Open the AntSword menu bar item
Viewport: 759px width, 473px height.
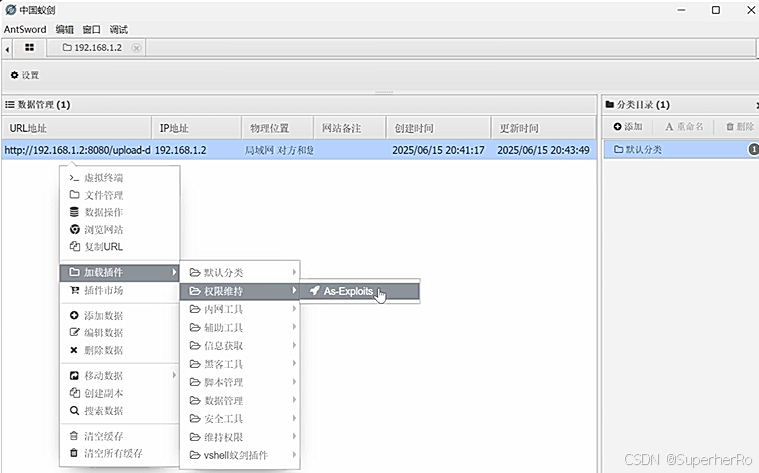(x=25, y=30)
